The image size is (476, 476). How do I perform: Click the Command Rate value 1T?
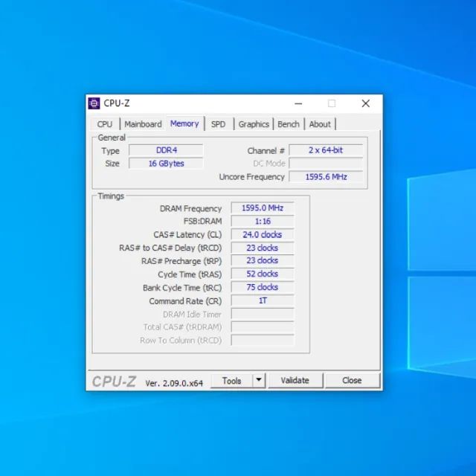coord(263,300)
